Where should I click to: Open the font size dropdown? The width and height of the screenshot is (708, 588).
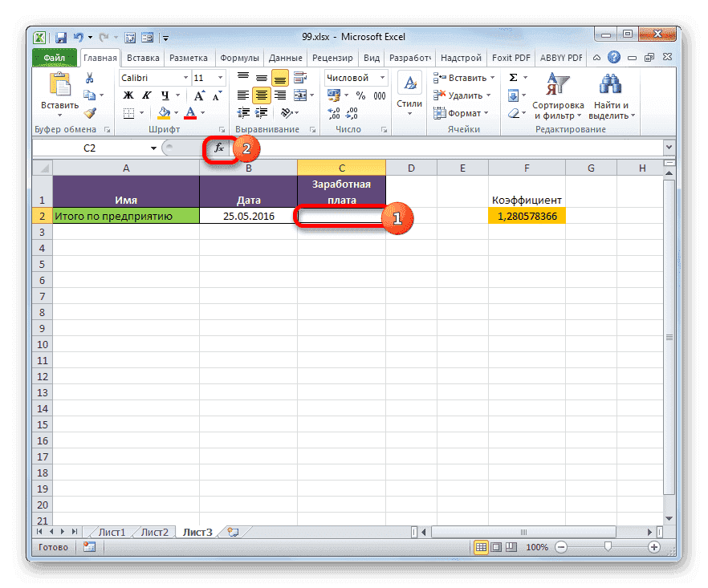pos(218,78)
